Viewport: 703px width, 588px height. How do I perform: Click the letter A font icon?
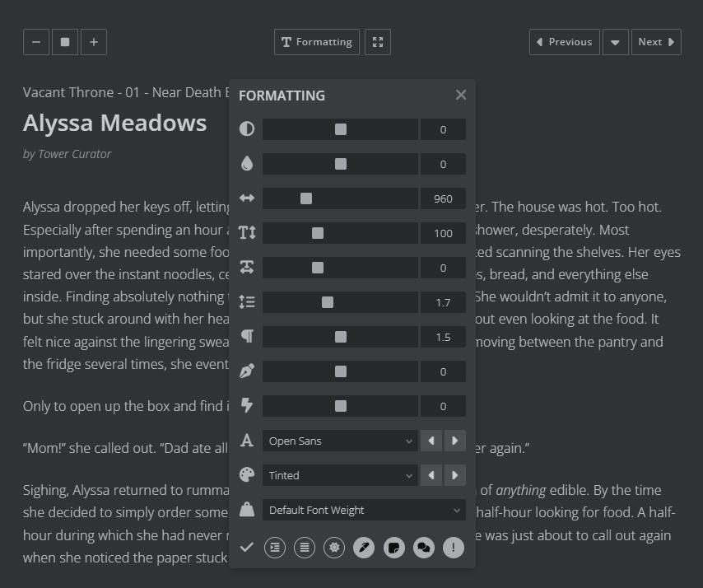tap(247, 441)
